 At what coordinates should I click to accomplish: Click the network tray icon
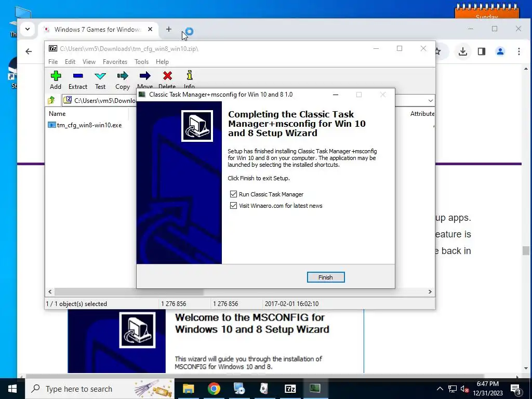pos(453,389)
